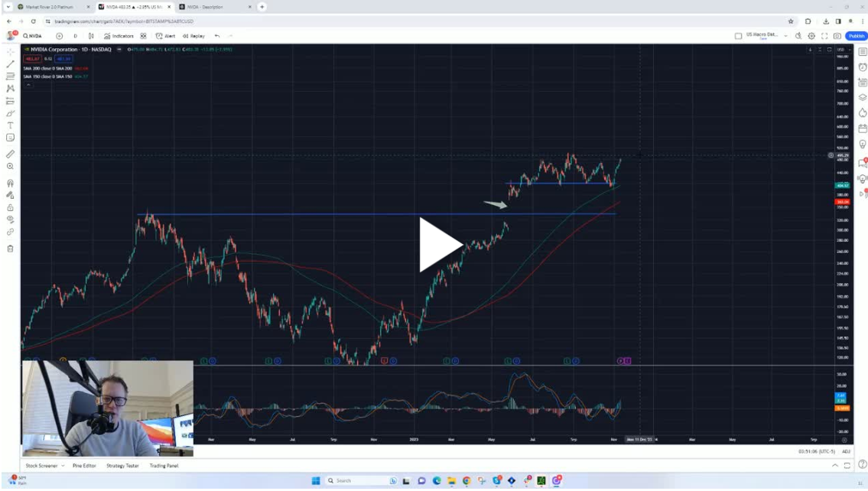This screenshot has height=491, width=868.
Task: Create an Alert from the top toolbar
Action: tap(165, 36)
